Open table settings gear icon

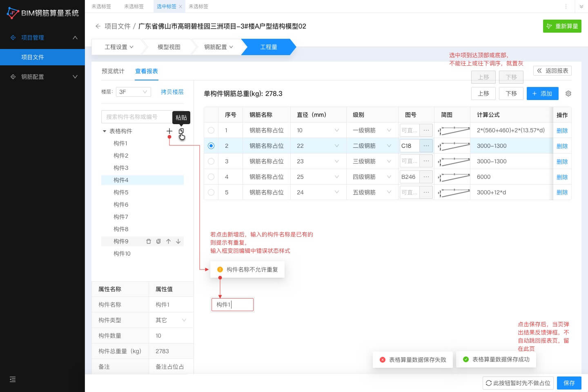pyautogui.click(x=568, y=94)
